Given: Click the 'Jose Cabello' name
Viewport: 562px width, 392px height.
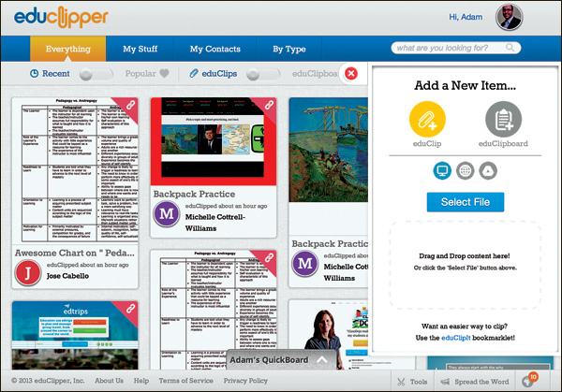Looking at the screenshot, I should (67, 276).
